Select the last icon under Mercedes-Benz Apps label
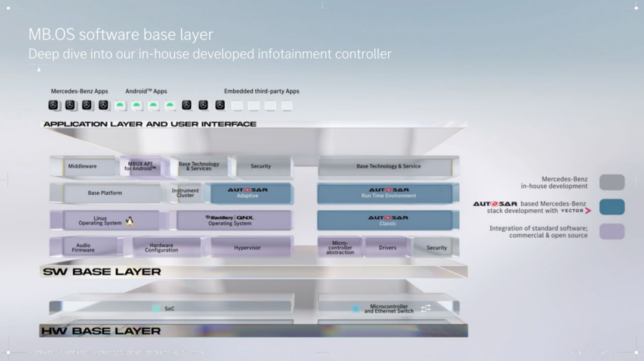Viewport: 644px width, 361px height. pyautogui.click(x=104, y=105)
